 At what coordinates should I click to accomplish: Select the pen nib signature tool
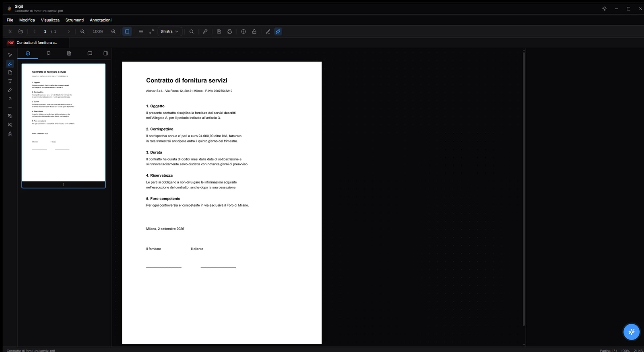click(10, 116)
